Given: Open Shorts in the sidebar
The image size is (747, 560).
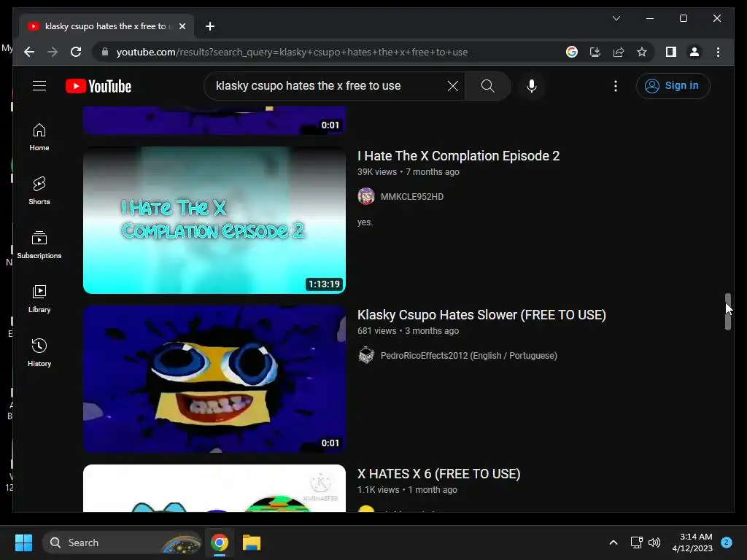Looking at the screenshot, I should click(39, 190).
